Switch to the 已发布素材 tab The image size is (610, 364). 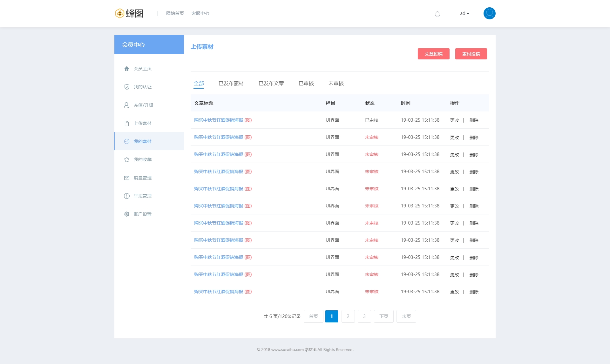pyautogui.click(x=231, y=83)
